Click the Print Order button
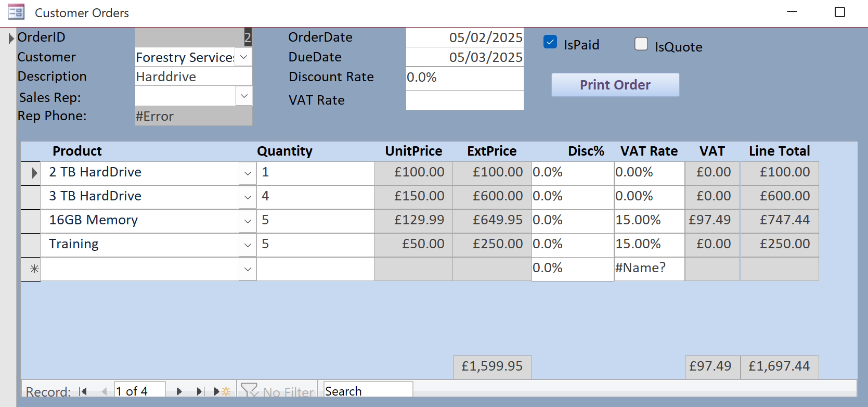The width and height of the screenshot is (868, 407). coord(615,85)
